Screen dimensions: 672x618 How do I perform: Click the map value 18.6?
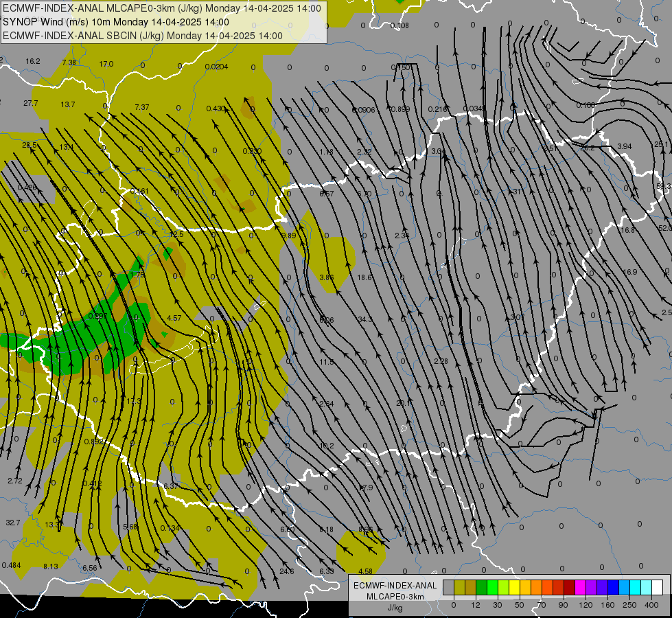[x=364, y=277]
